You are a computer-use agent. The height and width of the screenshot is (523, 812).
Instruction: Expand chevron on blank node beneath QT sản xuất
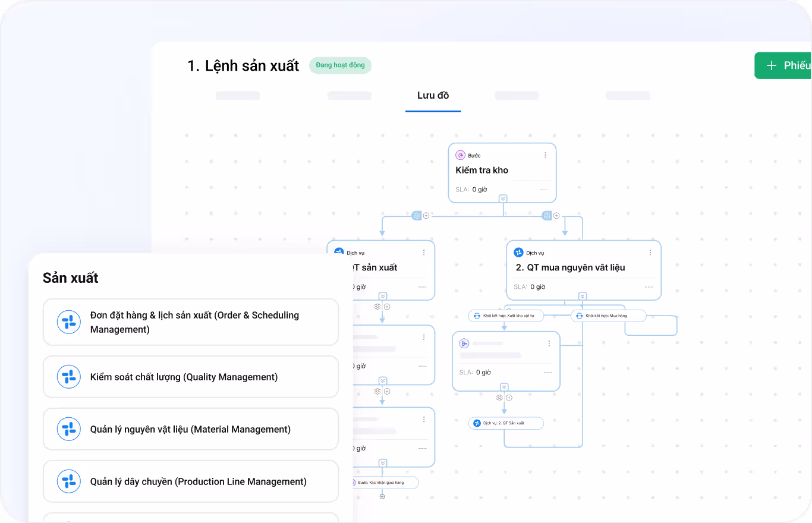click(x=382, y=380)
